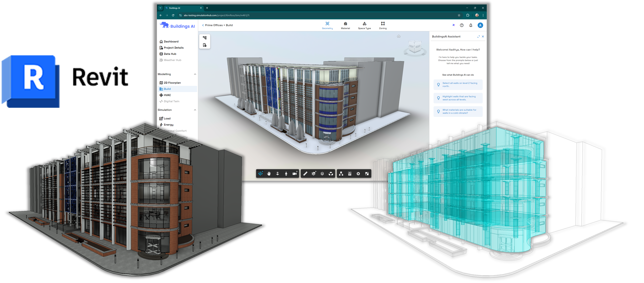Collapse the Modelling section chevron
The width and height of the screenshot is (644, 283).
click(x=195, y=74)
